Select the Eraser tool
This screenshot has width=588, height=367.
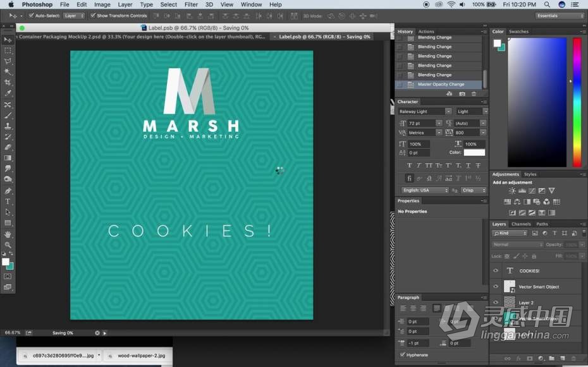click(x=8, y=148)
